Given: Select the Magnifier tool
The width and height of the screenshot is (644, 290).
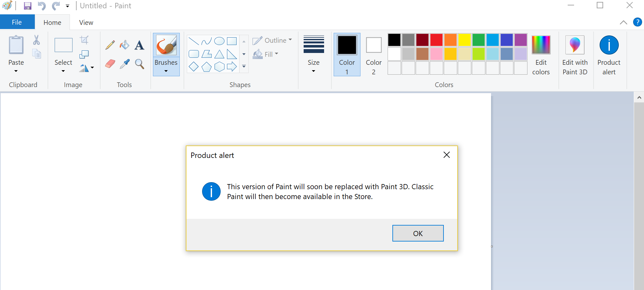Looking at the screenshot, I should (x=139, y=64).
